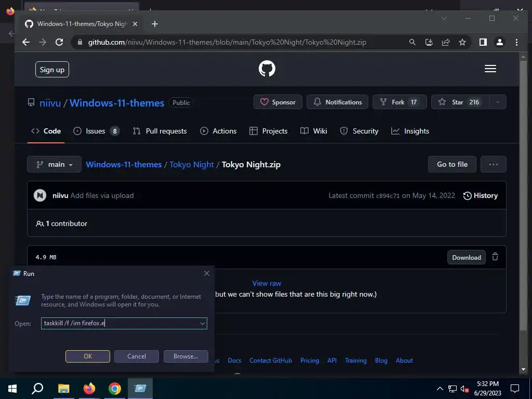Open niivu user profile link

tap(50, 103)
